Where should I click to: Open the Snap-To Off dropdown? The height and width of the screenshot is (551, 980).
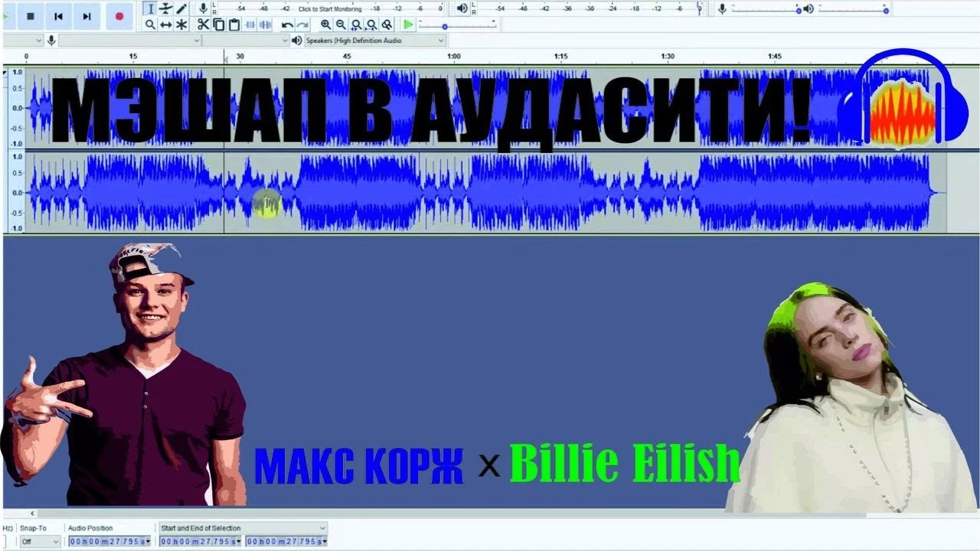coord(41,541)
